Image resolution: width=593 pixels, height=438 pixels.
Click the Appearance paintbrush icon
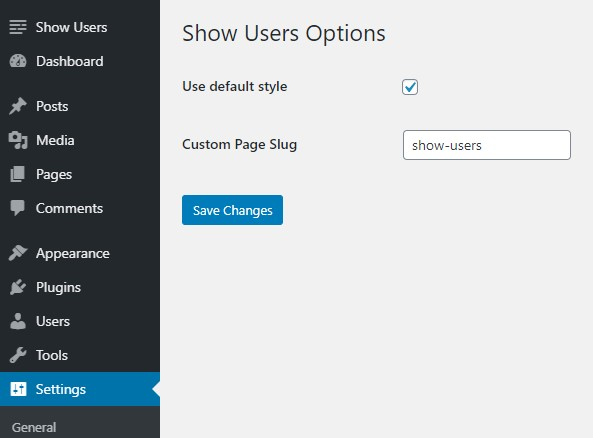18,253
